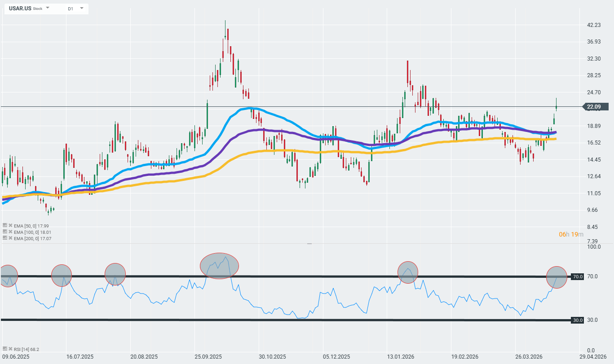
Task: Open settings for EMA 50 indicator
Action: click(x=4, y=226)
